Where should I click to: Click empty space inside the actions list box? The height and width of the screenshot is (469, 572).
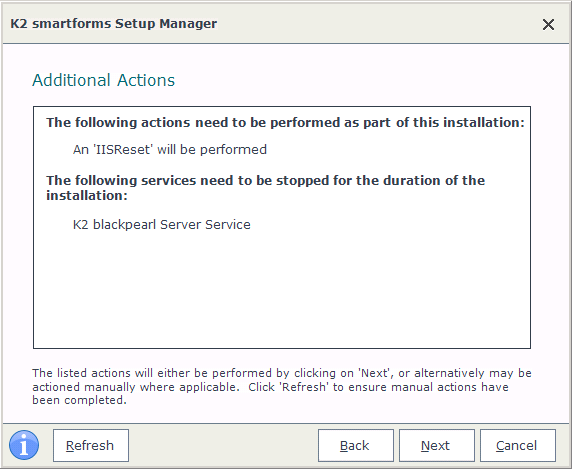282,288
